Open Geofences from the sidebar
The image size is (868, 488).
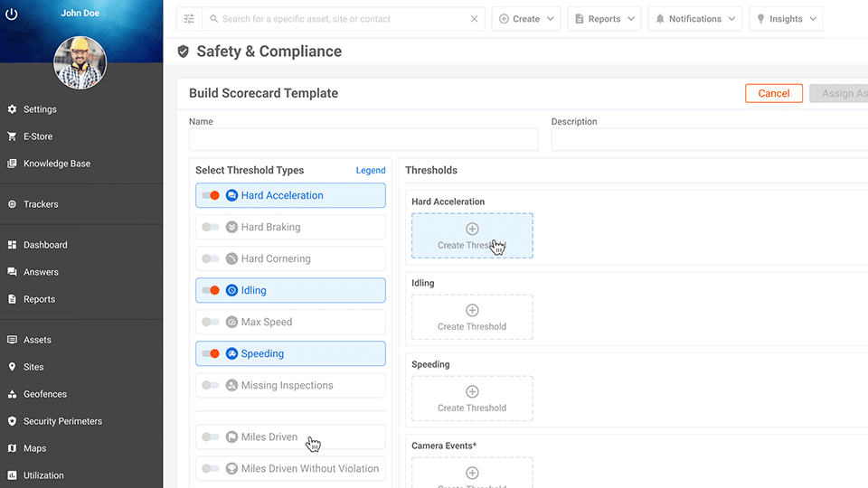tap(45, 394)
